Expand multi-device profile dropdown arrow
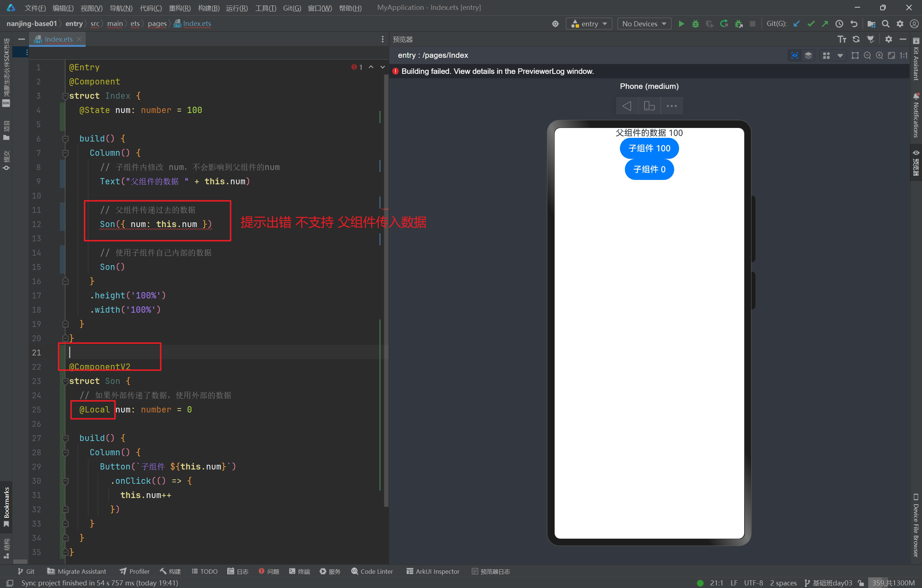This screenshot has width=922, height=588. [840, 56]
